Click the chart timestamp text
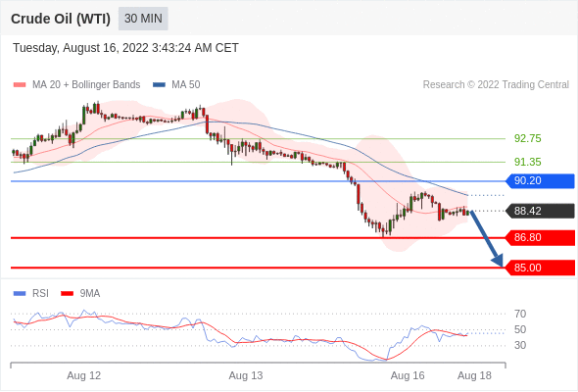This screenshot has width=578, height=392. tap(125, 48)
